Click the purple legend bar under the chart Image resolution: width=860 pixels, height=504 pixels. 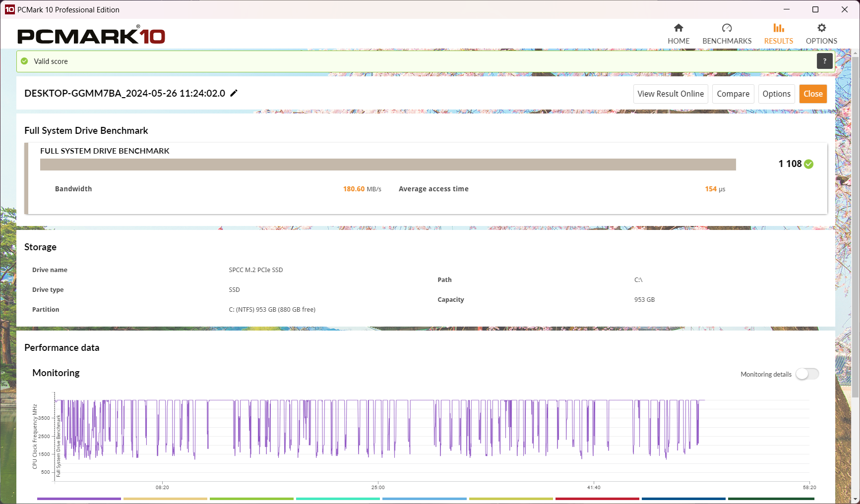[x=79, y=499]
